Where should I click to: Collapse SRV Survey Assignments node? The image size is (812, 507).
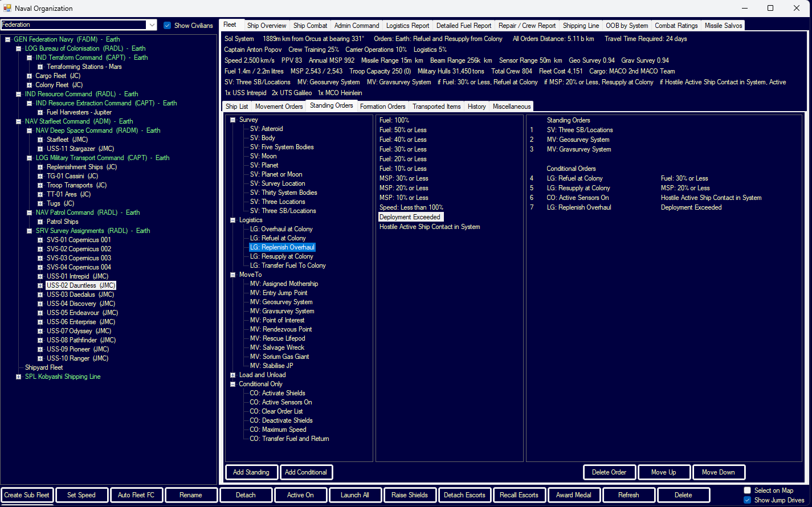point(30,231)
